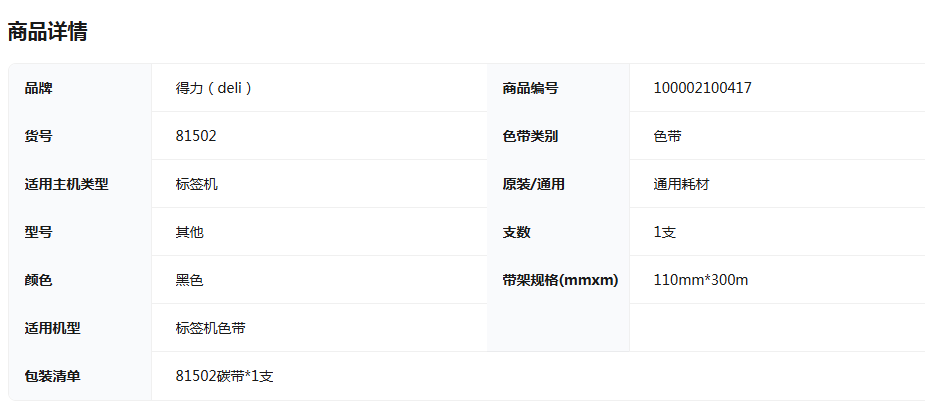Click the 色带类别 label
This screenshot has width=925, height=402.
[x=530, y=136]
